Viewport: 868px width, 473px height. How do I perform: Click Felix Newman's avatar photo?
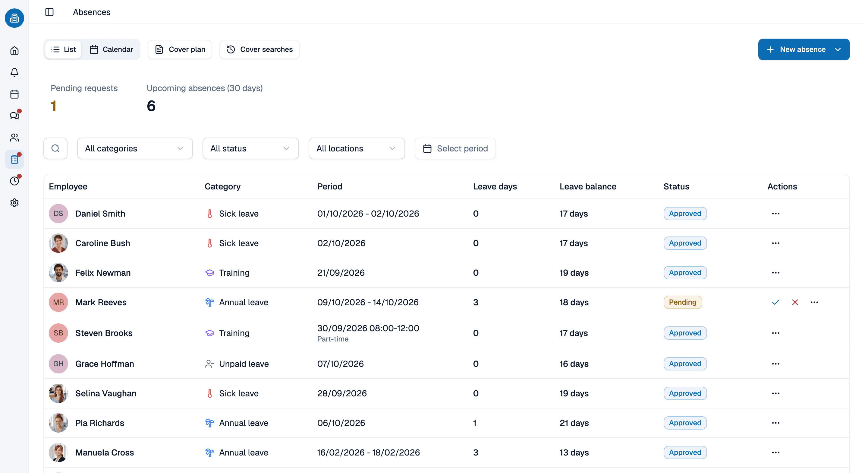pyautogui.click(x=58, y=273)
